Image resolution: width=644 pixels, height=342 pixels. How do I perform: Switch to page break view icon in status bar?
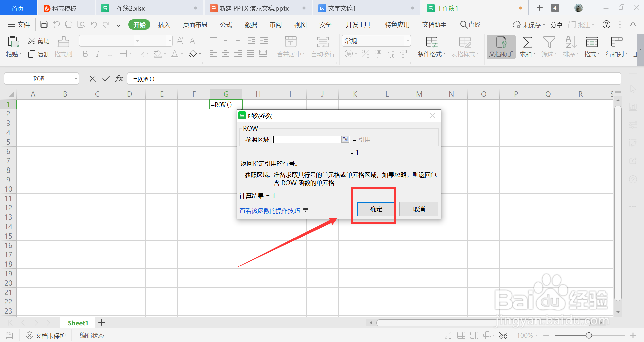pyautogui.click(x=474, y=335)
